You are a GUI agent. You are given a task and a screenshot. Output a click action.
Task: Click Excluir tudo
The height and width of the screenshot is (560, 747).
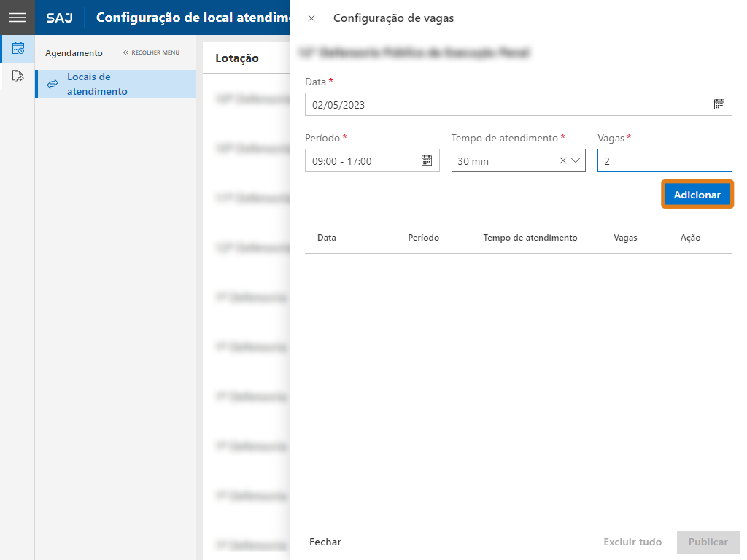632,542
